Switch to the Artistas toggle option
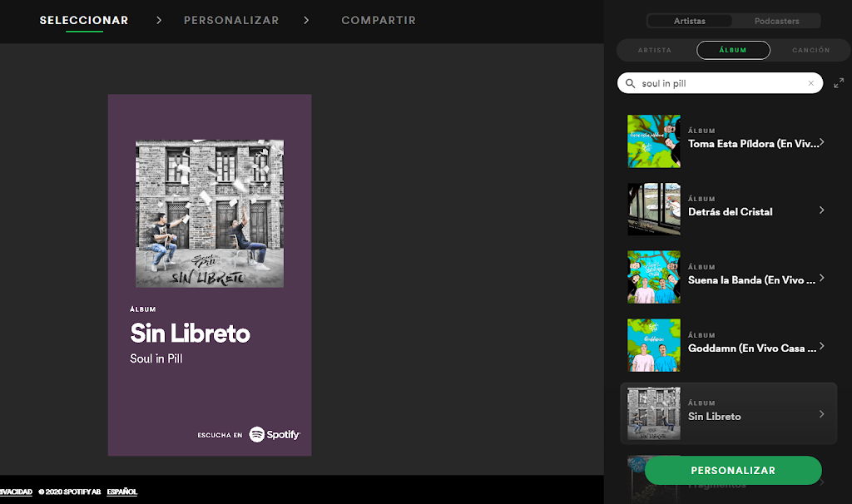 690,21
